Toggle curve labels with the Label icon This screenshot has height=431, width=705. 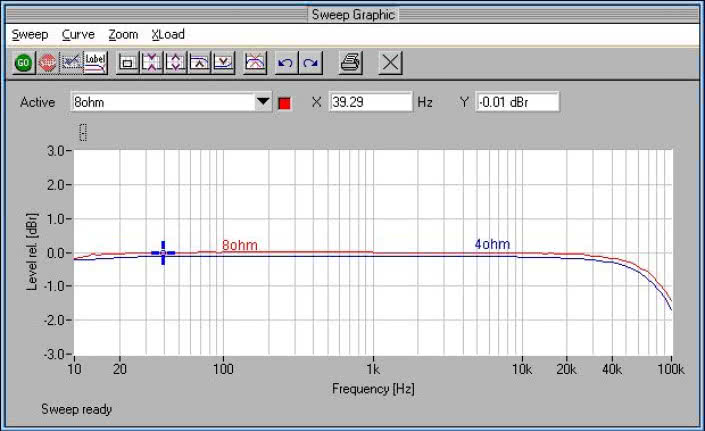tap(95, 62)
